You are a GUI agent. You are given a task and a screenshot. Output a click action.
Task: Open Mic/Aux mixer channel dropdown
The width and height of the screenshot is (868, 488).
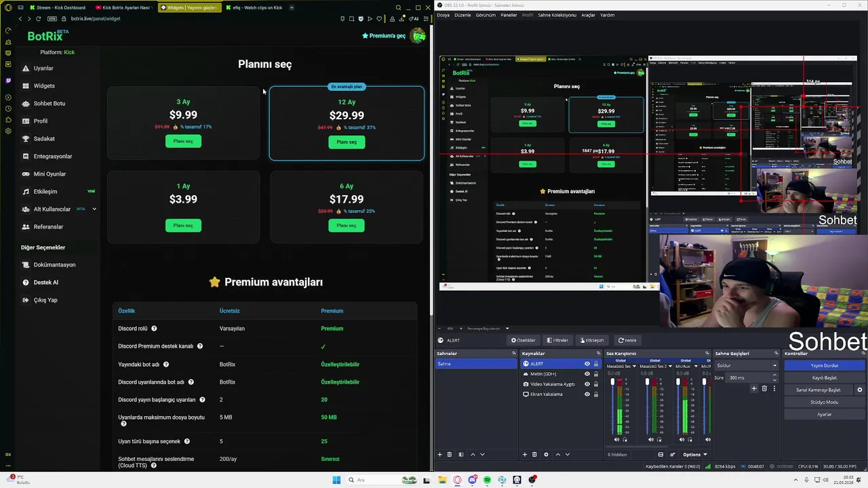tap(697, 367)
